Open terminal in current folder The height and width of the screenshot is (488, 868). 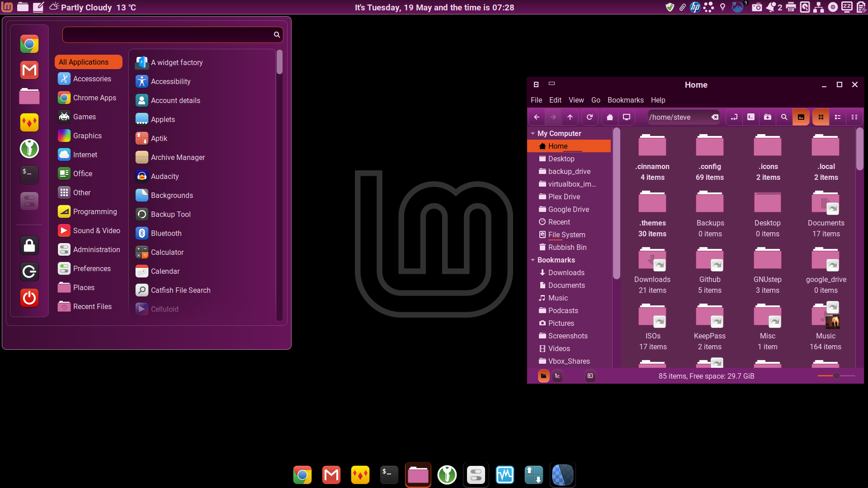coord(751,117)
